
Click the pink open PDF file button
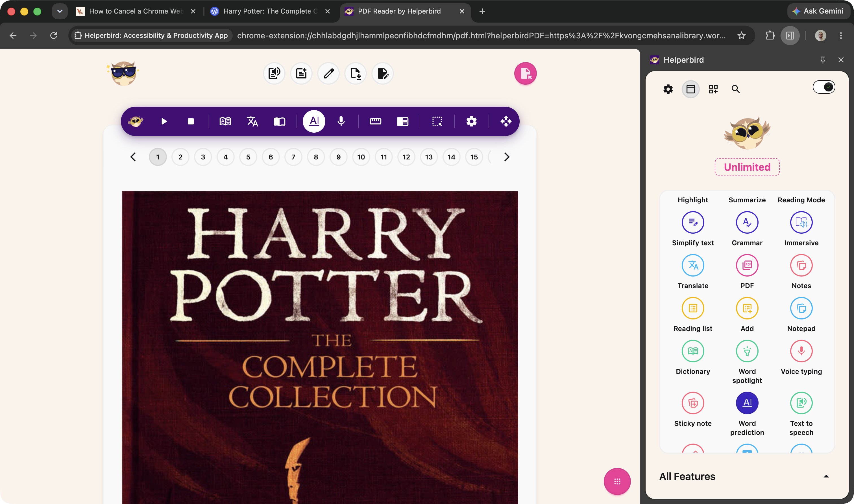click(525, 73)
